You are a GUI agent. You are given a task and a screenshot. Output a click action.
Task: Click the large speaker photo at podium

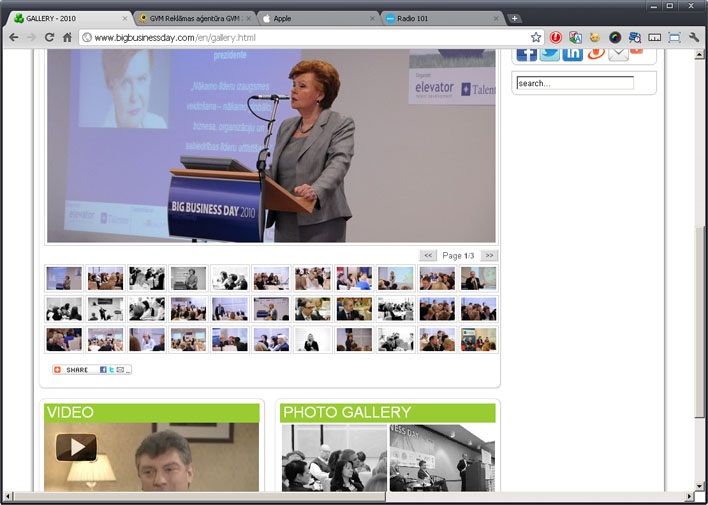pyautogui.click(x=271, y=146)
